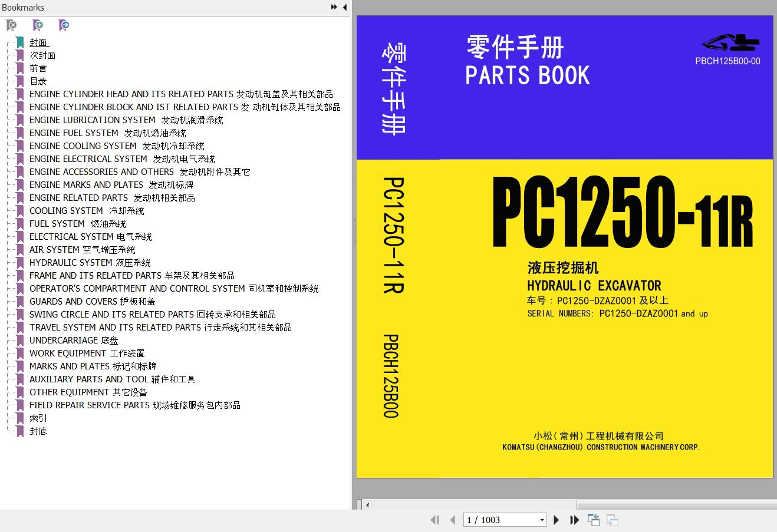
Task: Click the bookmark icon beside COOLING SYSTEM 冷却系统
Action: tap(20, 211)
